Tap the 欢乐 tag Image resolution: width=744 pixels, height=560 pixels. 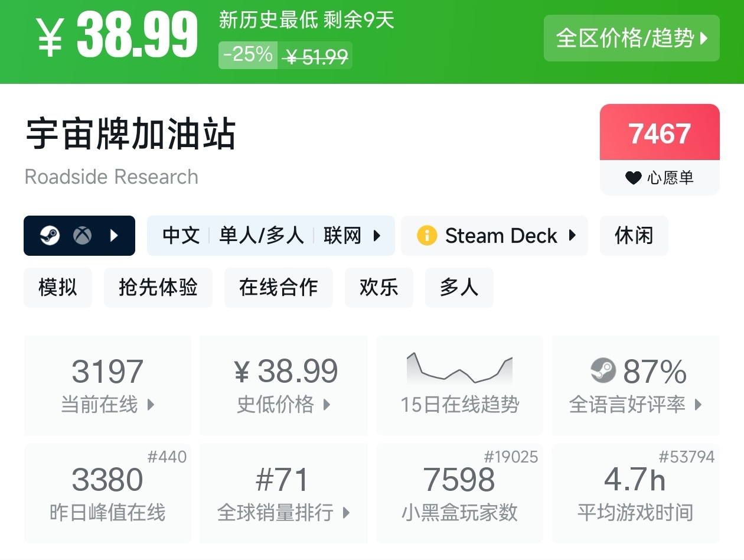[378, 288]
